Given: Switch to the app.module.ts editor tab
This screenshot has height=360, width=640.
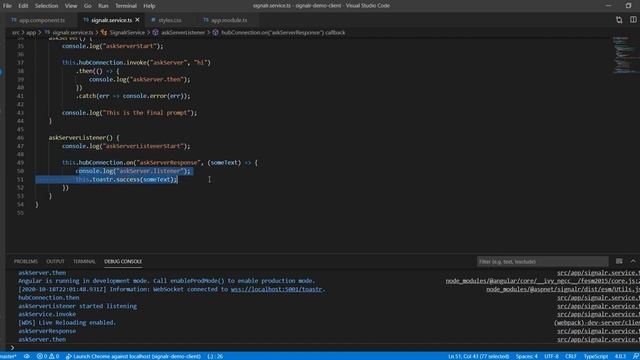Looking at the screenshot, I should pos(229,20).
